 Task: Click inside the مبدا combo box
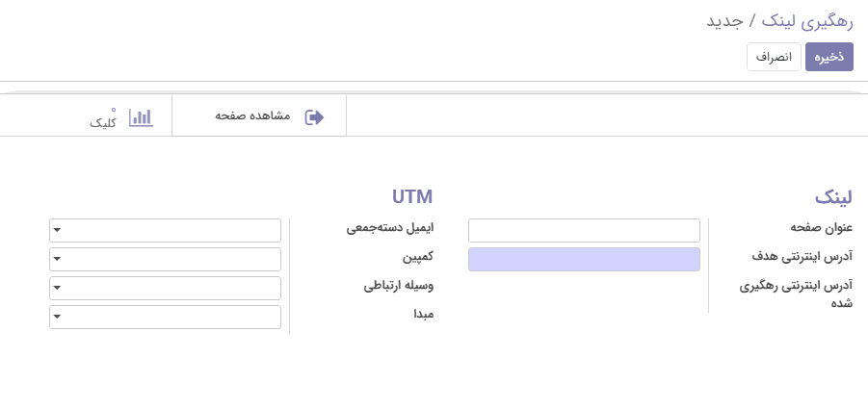[165, 317]
